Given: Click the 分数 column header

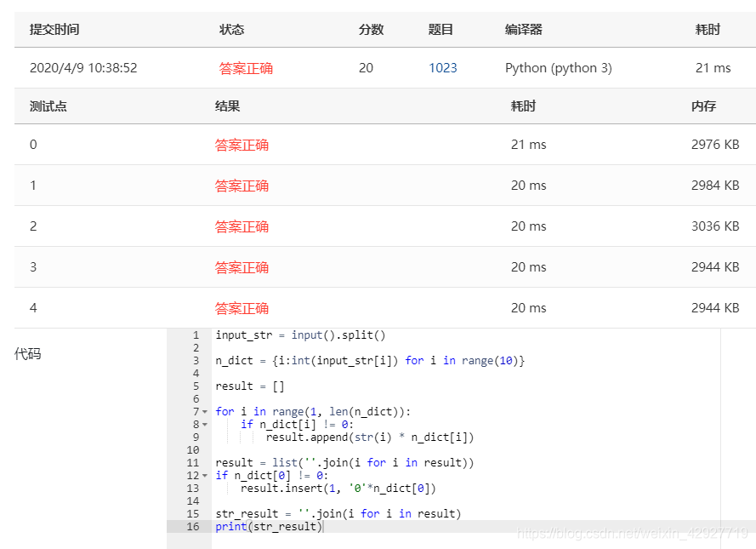Looking at the screenshot, I should [x=372, y=30].
